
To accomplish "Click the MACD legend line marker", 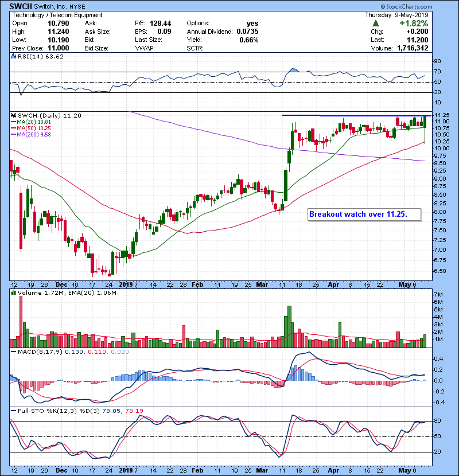I will [13, 352].
